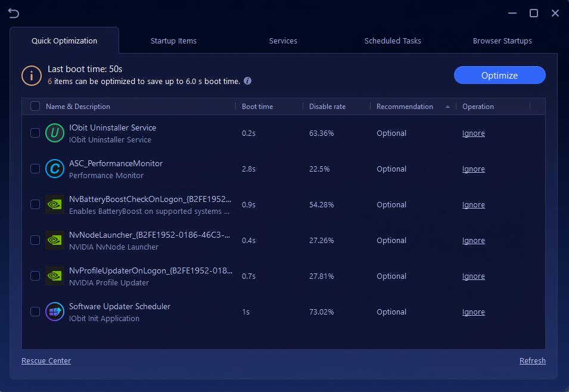
Task: Click the 0.7s boot time value
Action: tap(248, 276)
